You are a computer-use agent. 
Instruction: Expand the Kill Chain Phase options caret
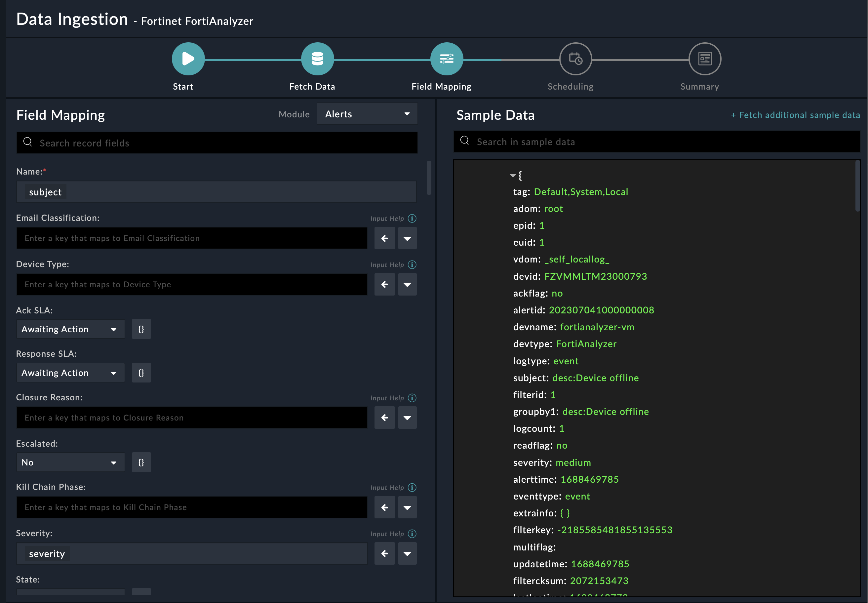pyautogui.click(x=407, y=507)
